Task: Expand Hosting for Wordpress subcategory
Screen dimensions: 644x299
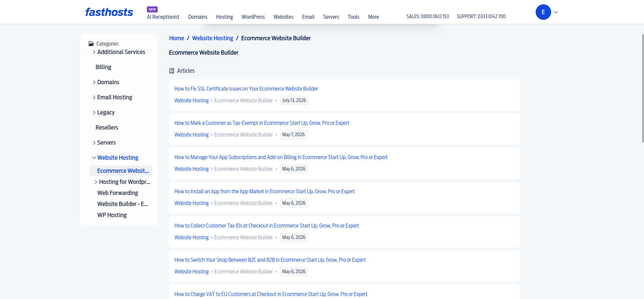Action: click(x=96, y=182)
